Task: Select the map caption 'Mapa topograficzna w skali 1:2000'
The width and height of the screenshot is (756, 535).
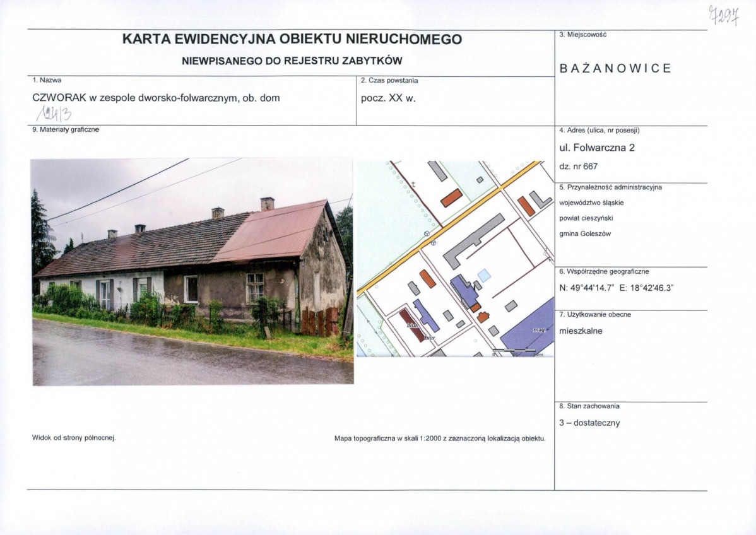Action: tap(387, 438)
